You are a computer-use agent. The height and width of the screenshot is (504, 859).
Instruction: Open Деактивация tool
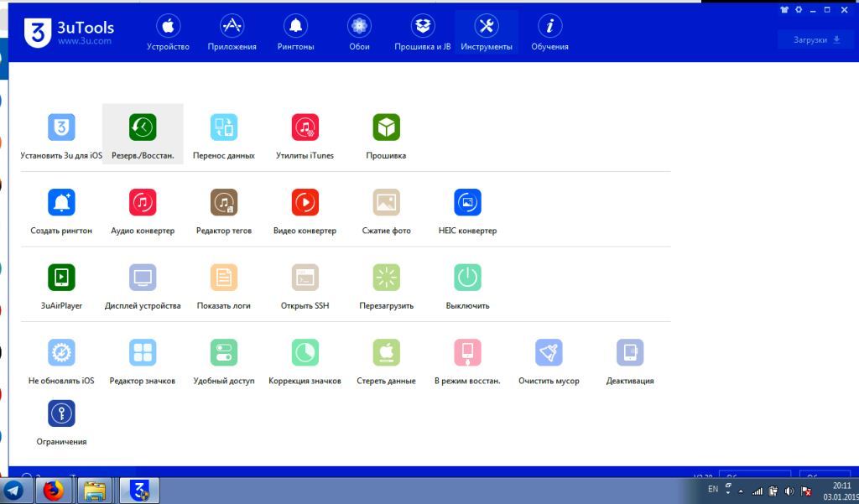(630, 362)
